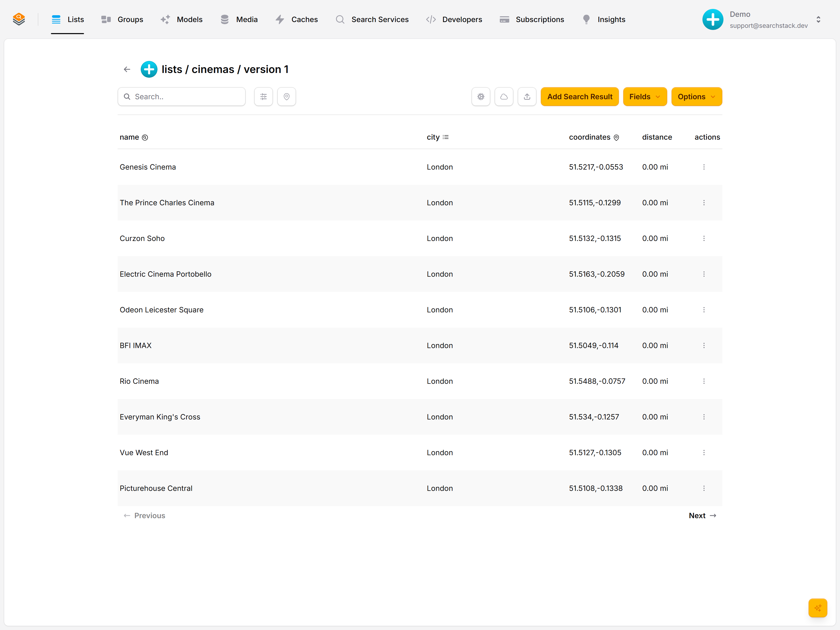Open actions menu for Everyman King's Cross
The height and width of the screenshot is (630, 840).
704,417
